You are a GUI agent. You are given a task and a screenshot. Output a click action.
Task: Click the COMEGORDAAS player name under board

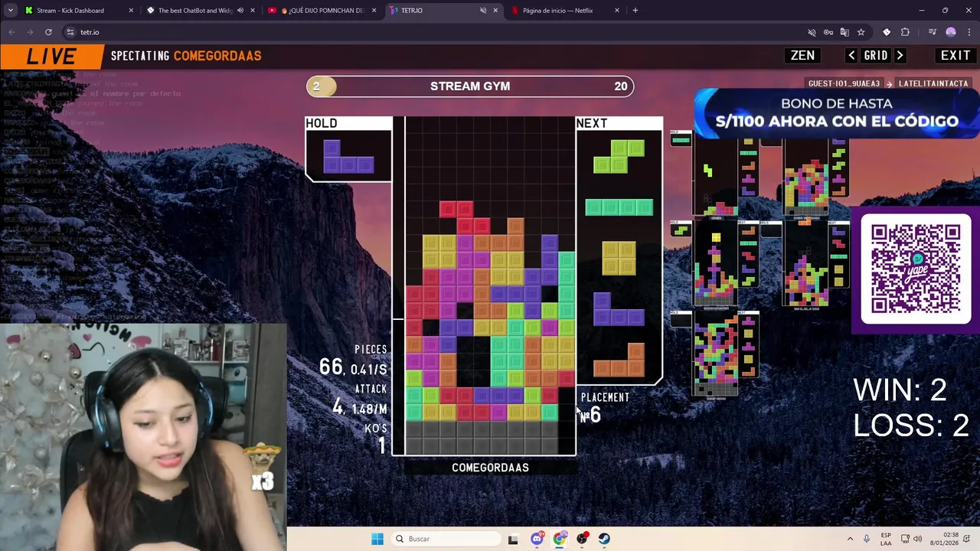(x=490, y=468)
